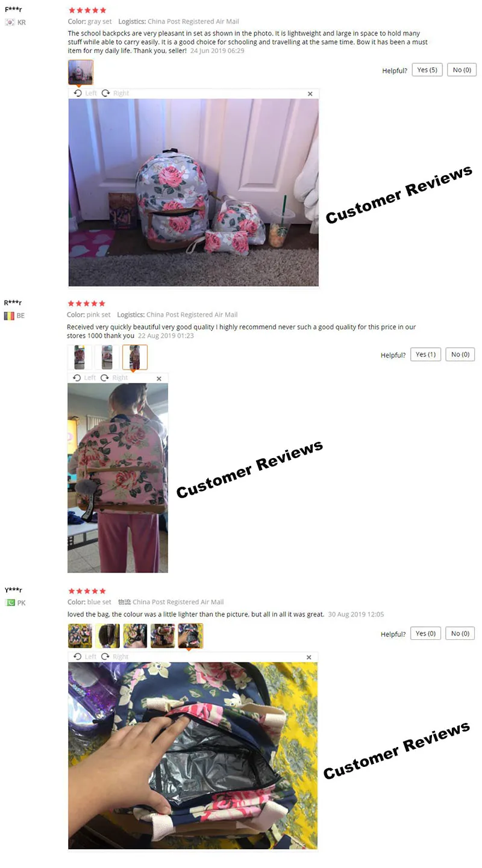Click Yes (5) helpful button

(x=427, y=70)
